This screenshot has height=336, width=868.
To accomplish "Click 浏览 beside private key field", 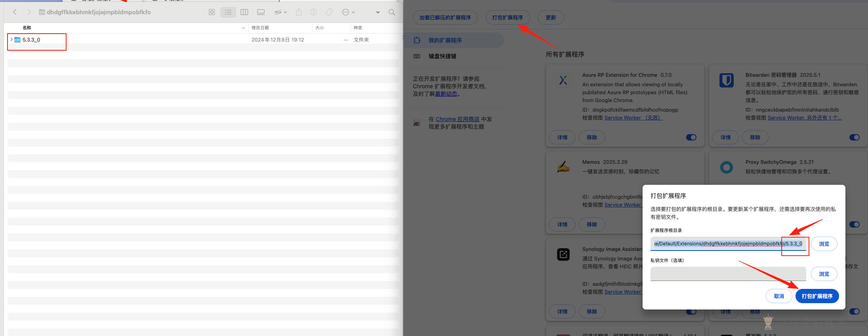I will [824, 274].
